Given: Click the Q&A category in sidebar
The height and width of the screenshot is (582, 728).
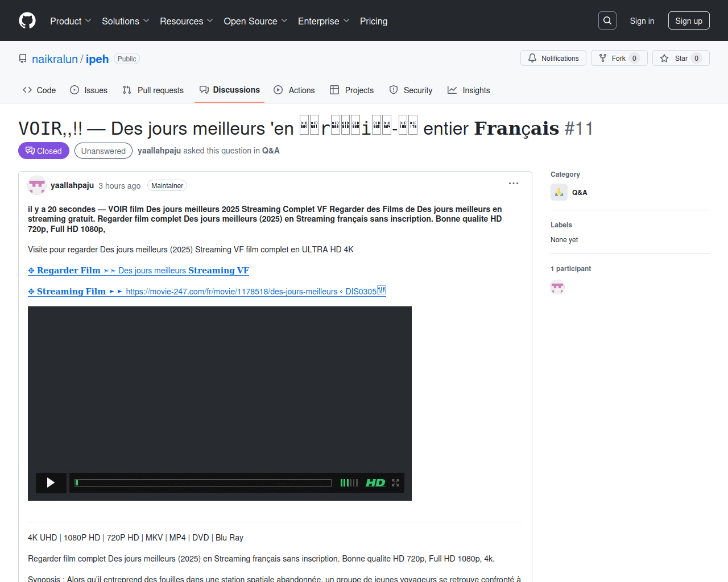Looking at the screenshot, I should 580,192.
